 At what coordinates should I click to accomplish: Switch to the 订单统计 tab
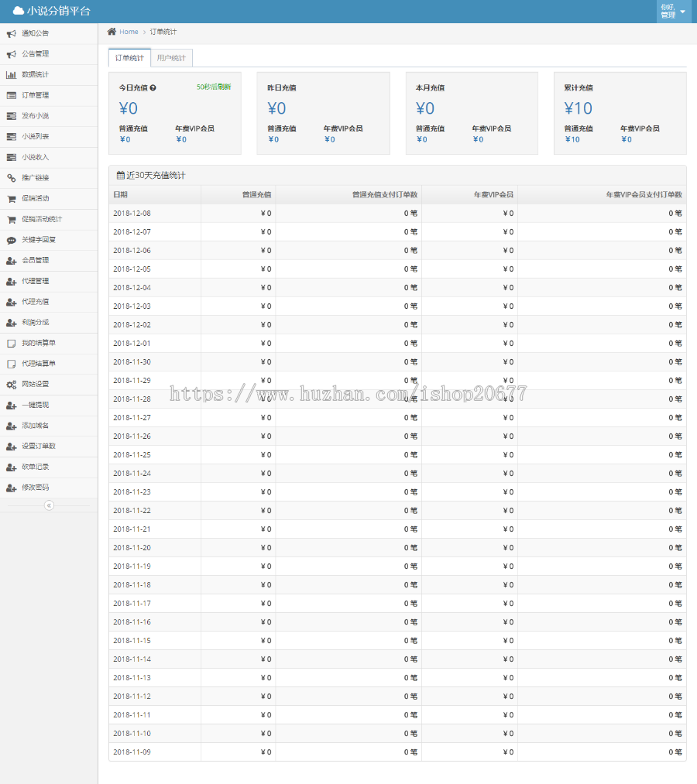pyautogui.click(x=129, y=58)
